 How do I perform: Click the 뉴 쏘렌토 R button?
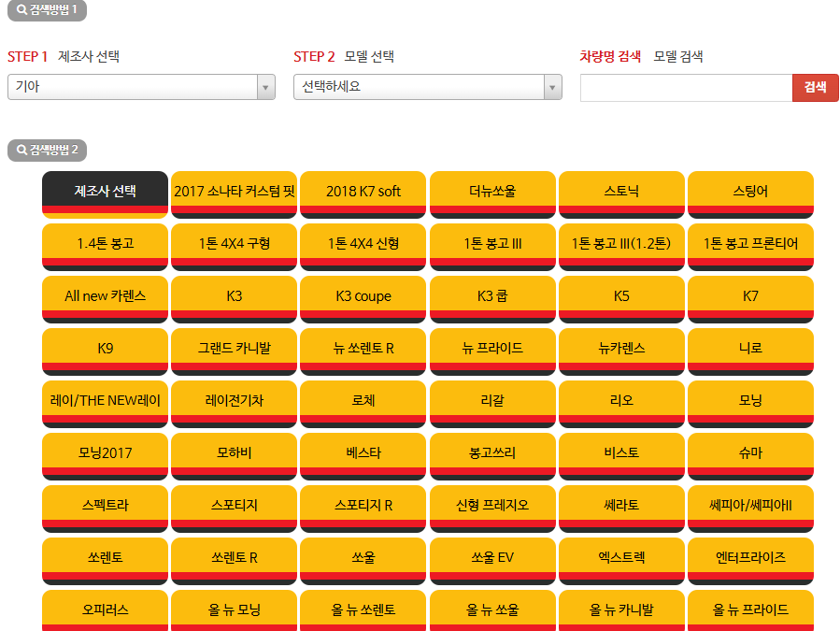pos(363,351)
